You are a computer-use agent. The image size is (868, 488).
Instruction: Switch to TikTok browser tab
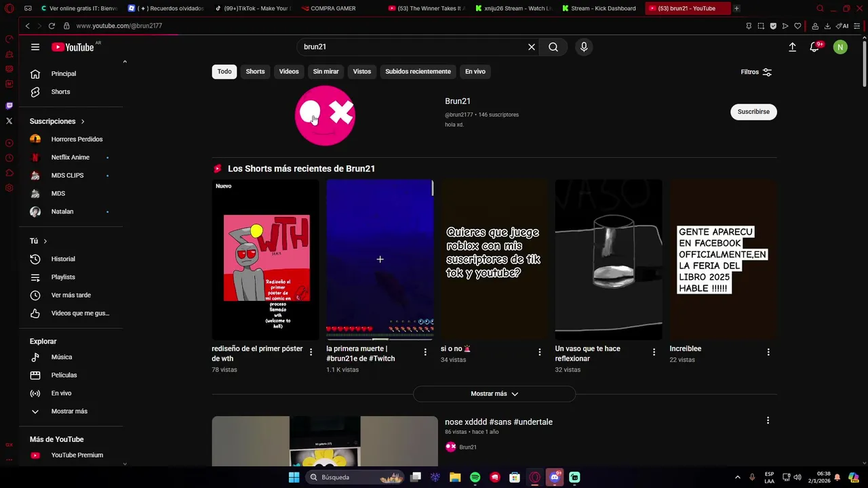point(252,8)
